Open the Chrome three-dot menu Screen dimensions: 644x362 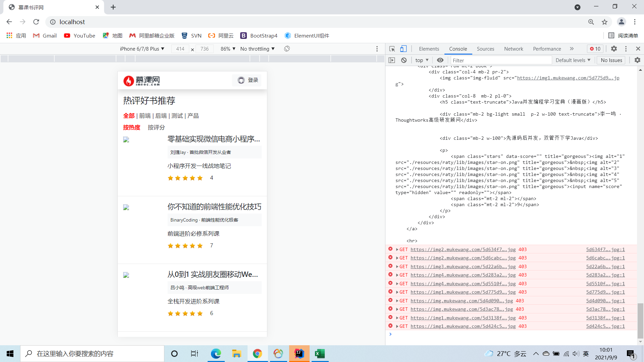tap(635, 22)
